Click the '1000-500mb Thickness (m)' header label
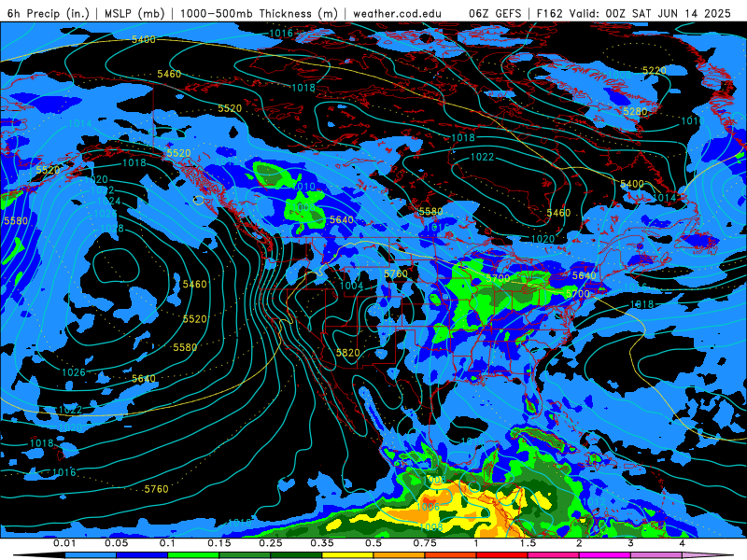This screenshot has width=747, height=560. (259, 13)
